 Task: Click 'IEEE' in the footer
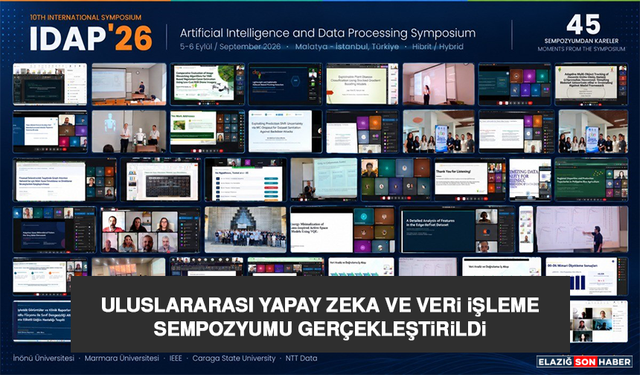(176, 358)
